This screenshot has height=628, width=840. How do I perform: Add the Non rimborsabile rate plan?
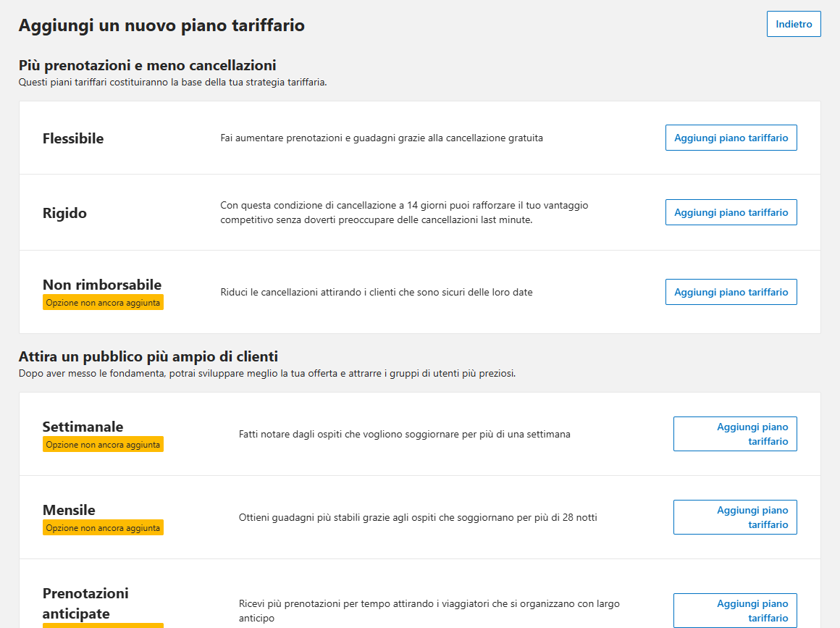(731, 292)
